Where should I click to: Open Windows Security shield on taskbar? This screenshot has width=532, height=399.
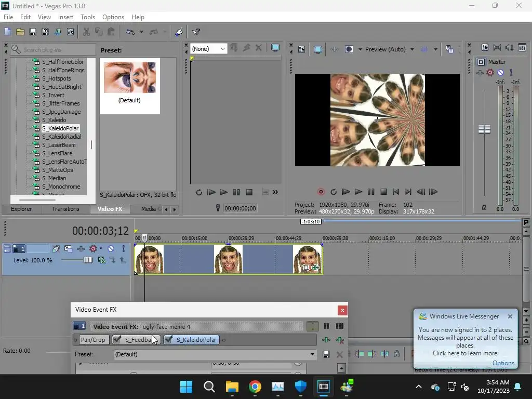[301, 387]
